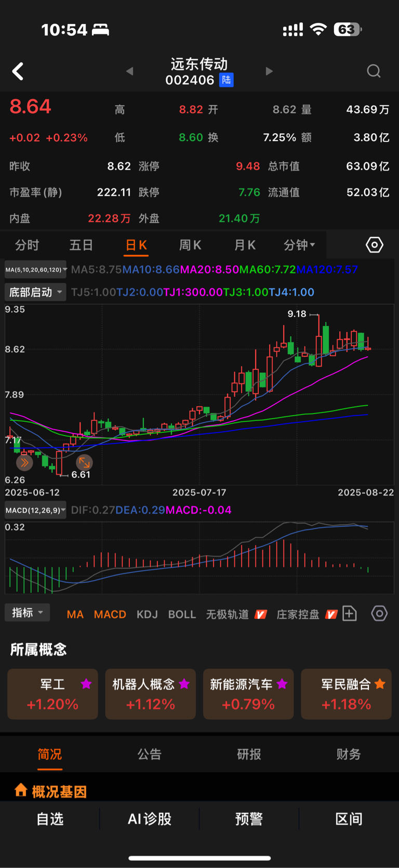399x868 pixels.
Task: Tap the 所属概念 heading
Action: coord(38,649)
